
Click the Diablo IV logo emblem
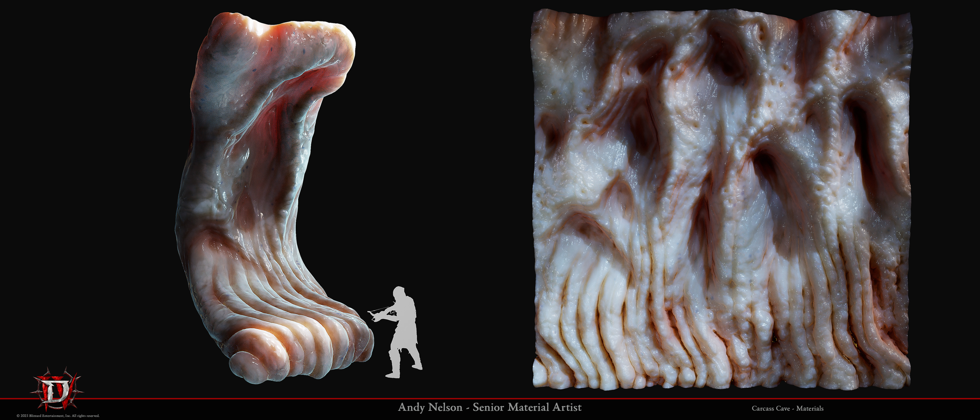[x=57, y=389]
